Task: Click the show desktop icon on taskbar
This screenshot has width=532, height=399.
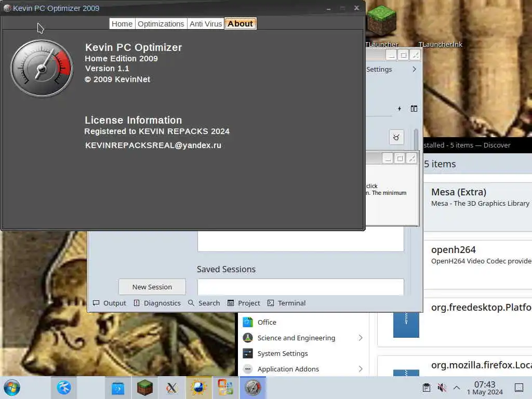Action: pyautogui.click(x=519, y=388)
